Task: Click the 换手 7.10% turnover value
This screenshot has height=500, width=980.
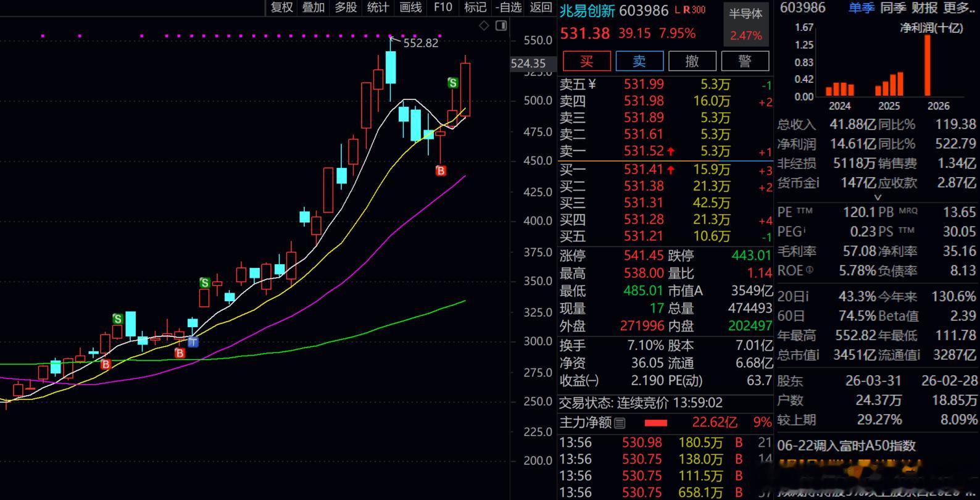Action: click(x=646, y=345)
